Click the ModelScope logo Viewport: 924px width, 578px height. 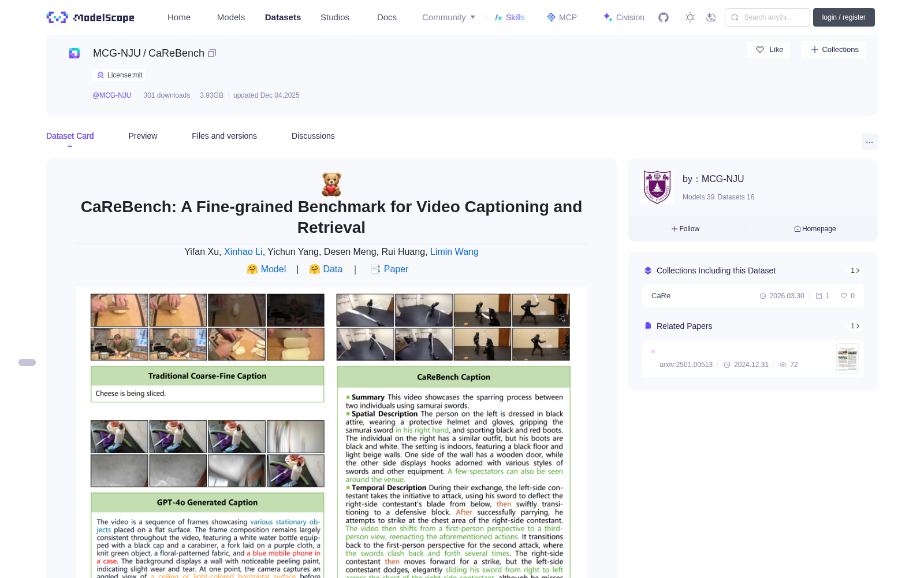coord(90,17)
